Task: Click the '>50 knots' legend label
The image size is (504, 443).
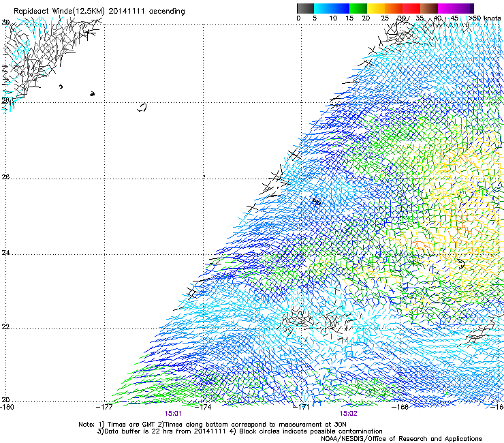Action: (484, 18)
